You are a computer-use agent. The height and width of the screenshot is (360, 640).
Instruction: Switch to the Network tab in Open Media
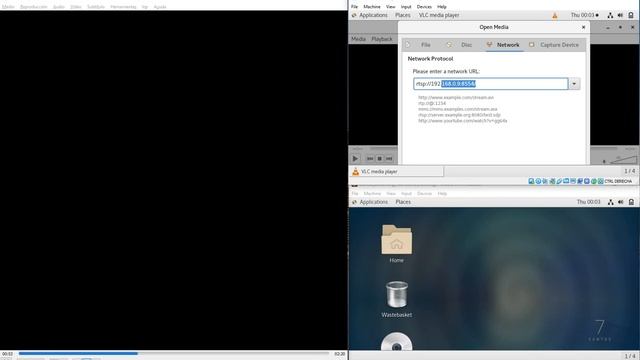point(503,45)
